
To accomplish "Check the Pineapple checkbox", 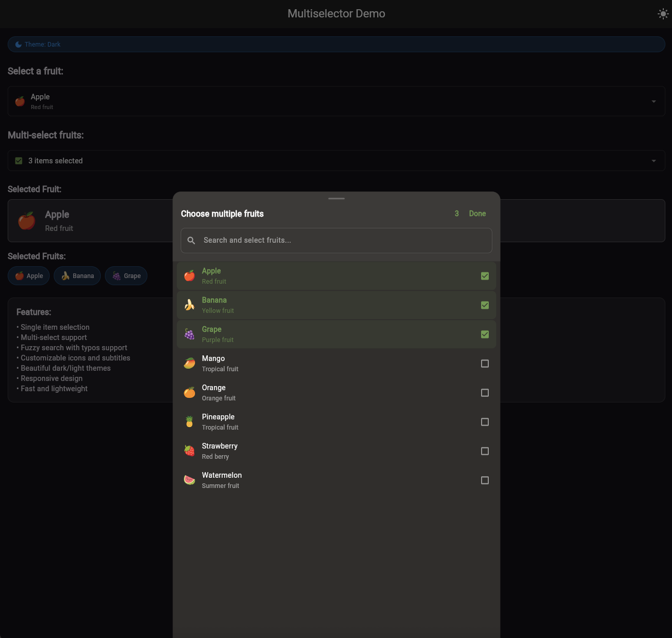I will (x=485, y=422).
